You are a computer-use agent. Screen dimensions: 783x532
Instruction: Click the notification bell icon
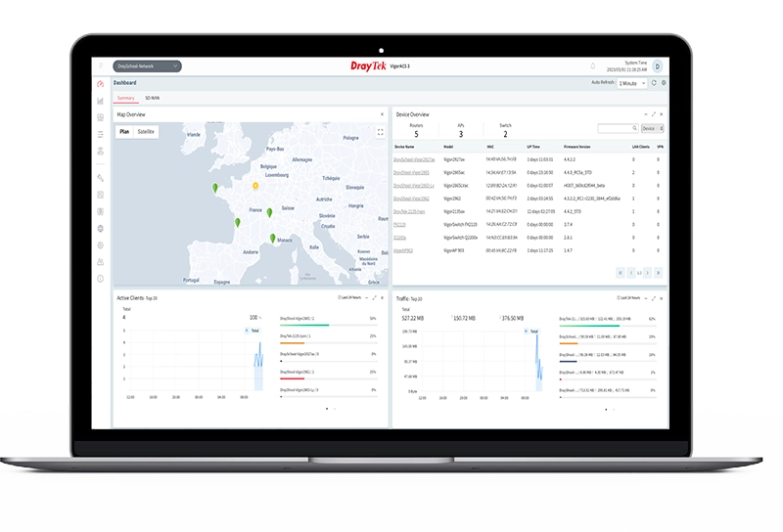[593, 66]
